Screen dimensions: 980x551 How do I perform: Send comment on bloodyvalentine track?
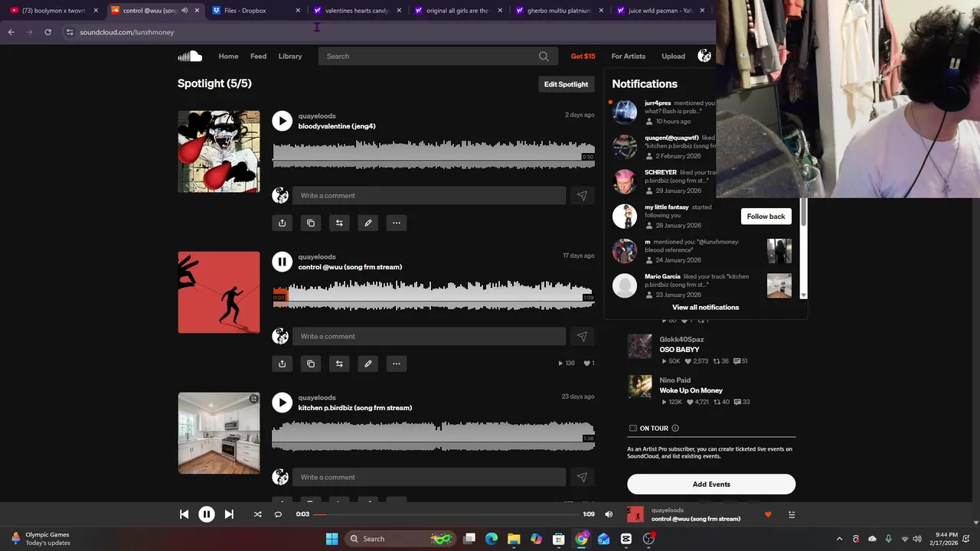582,196
